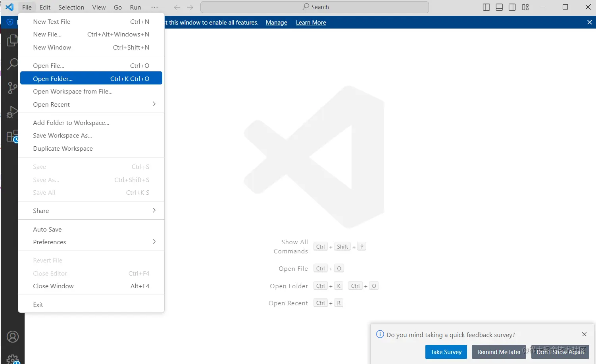
Task: Open the Manage gear icon
Action: (13, 359)
